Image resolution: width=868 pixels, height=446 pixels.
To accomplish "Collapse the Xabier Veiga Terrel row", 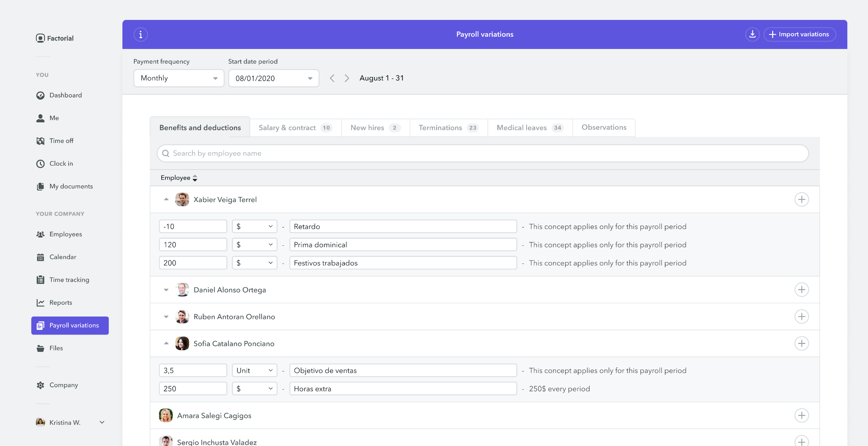I will tap(166, 200).
